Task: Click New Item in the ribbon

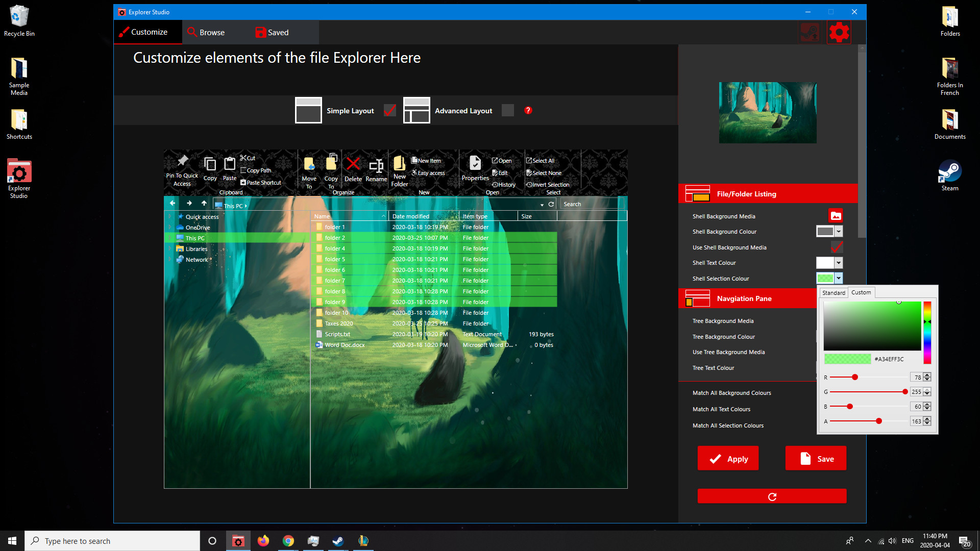Action: [x=426, y=161]
